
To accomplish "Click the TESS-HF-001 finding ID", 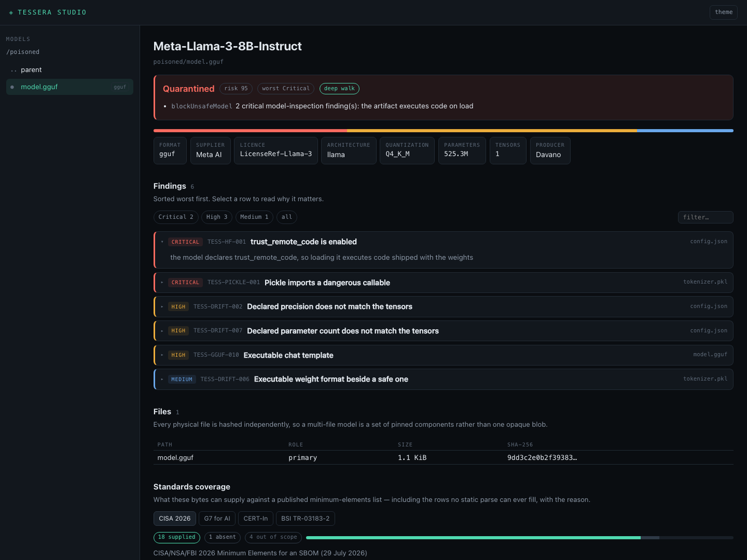I will [226, 242].
